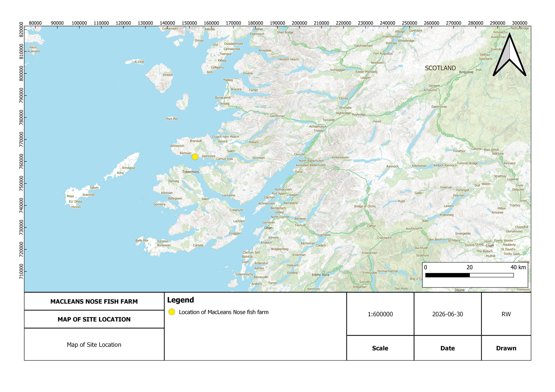Click the Craignure label
This screenshot has height=392, width=555.
[x=236, y=210]
